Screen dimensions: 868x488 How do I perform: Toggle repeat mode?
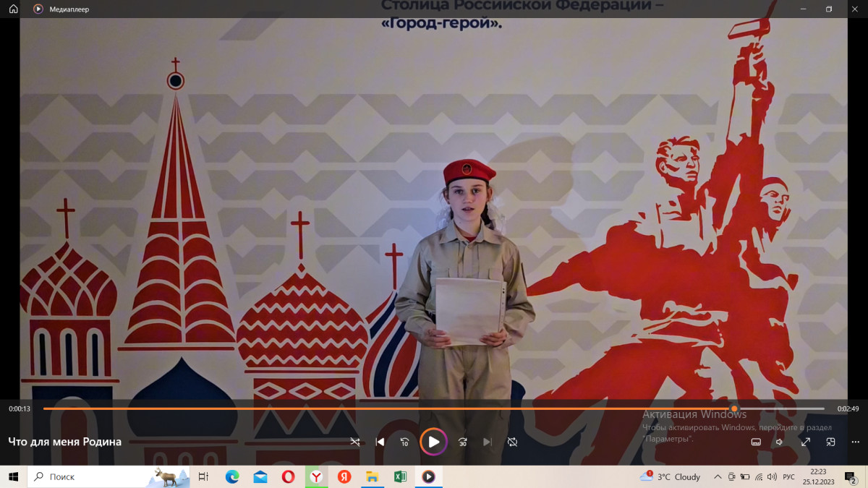pos(512,442)
